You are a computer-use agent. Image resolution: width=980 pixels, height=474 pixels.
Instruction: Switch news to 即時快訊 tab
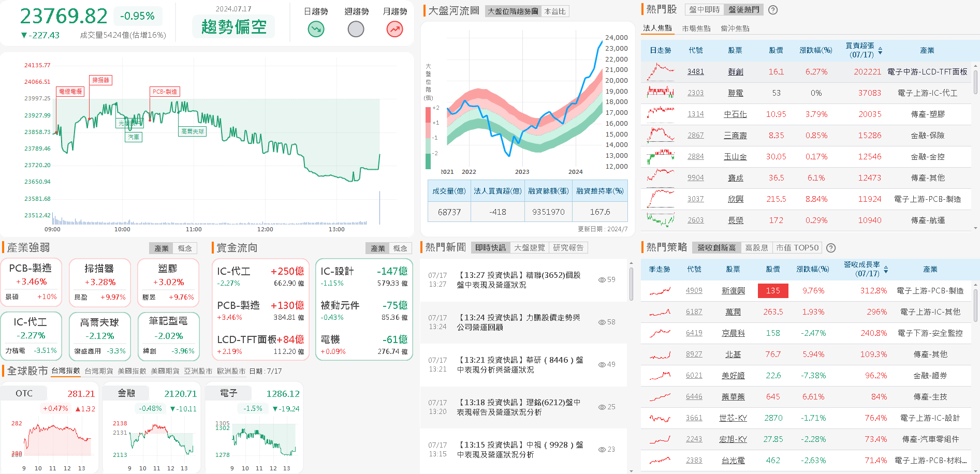(491, 248)
